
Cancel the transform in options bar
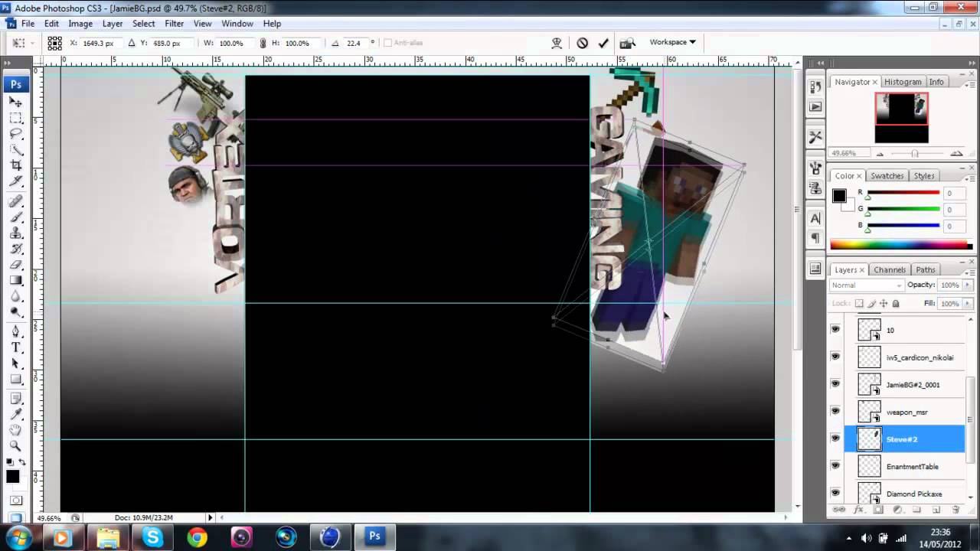[x=583, y=43]
